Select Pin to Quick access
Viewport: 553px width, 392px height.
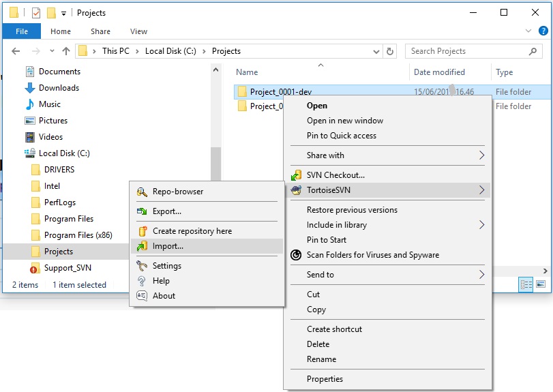pos(387,136)
